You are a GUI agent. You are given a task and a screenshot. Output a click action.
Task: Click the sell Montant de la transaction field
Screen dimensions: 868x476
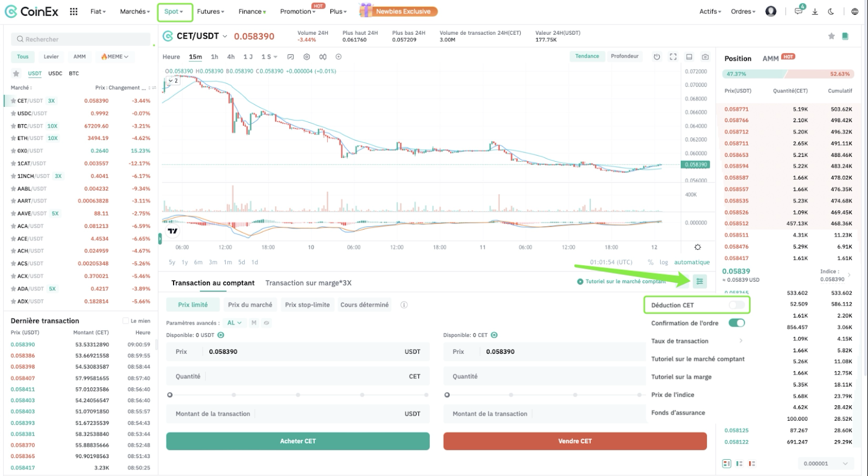pos(544,414)
